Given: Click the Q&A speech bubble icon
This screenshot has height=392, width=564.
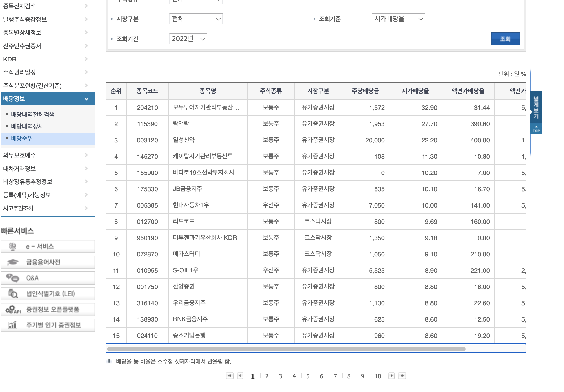Looking at the screenshot, I should (x=12, y=278).
